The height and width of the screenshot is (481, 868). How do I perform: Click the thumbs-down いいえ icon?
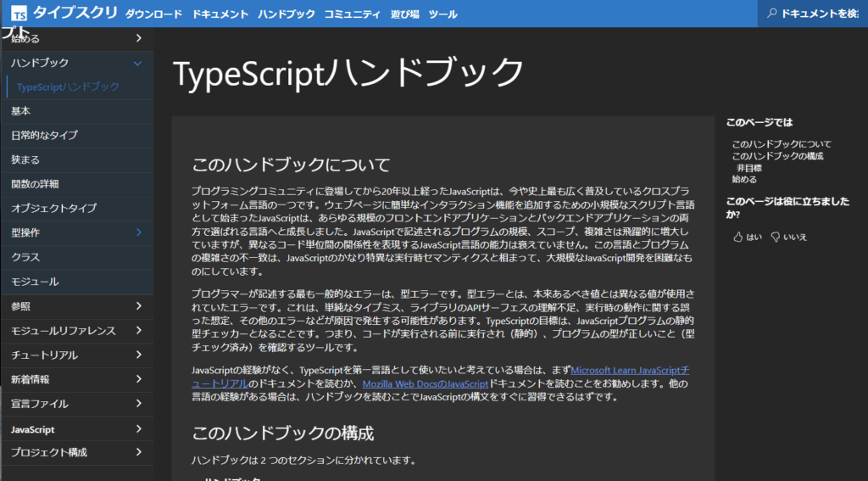(776, 238)
